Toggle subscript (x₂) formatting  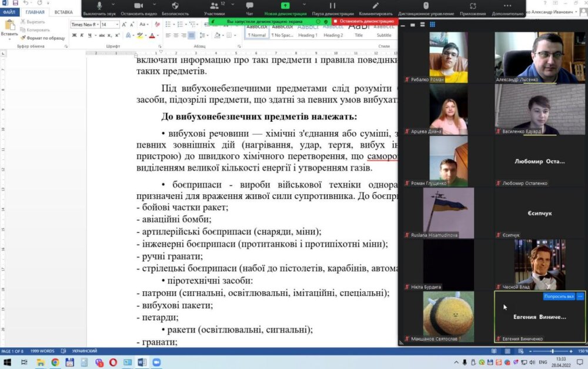pyautogui.click(x=109, y=35)
